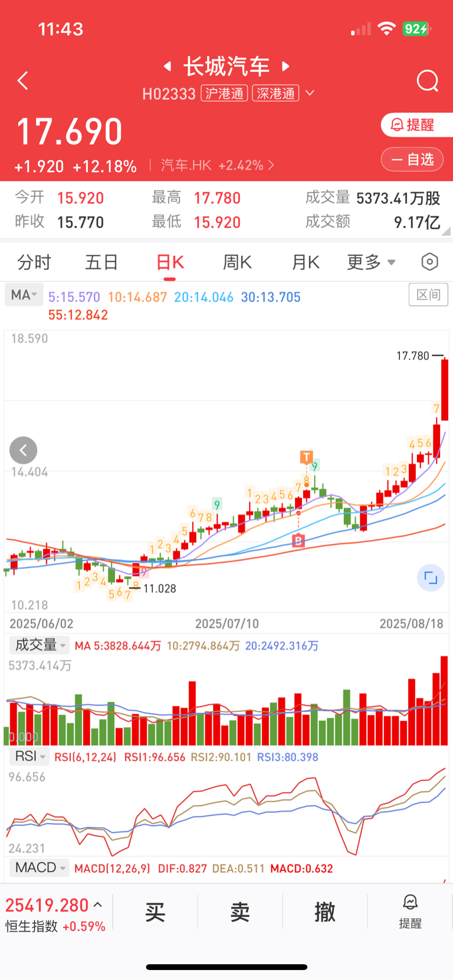Tap the battery indicator in status bar
The height and width of the screenshot is (980, 453).
(x=417, y=29)
